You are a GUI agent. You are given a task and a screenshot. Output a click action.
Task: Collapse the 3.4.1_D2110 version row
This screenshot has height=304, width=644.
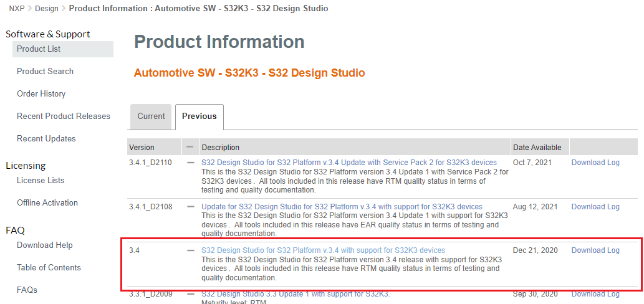coord(191,163)
